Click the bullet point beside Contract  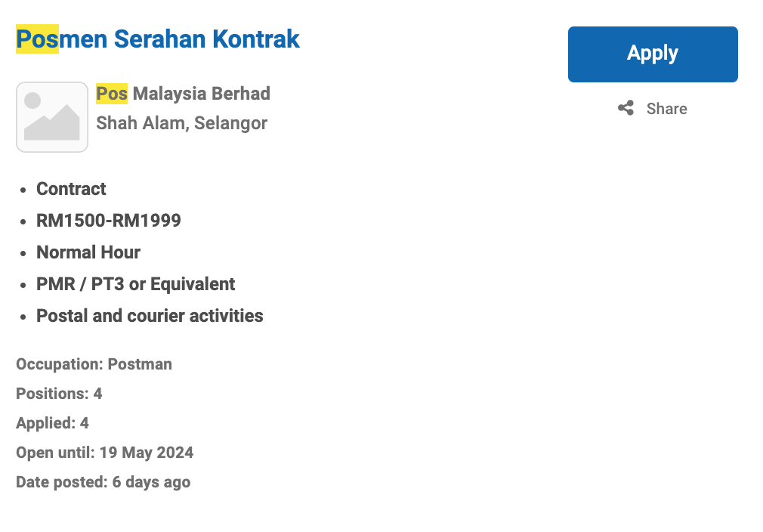click(x=23, y=190)
